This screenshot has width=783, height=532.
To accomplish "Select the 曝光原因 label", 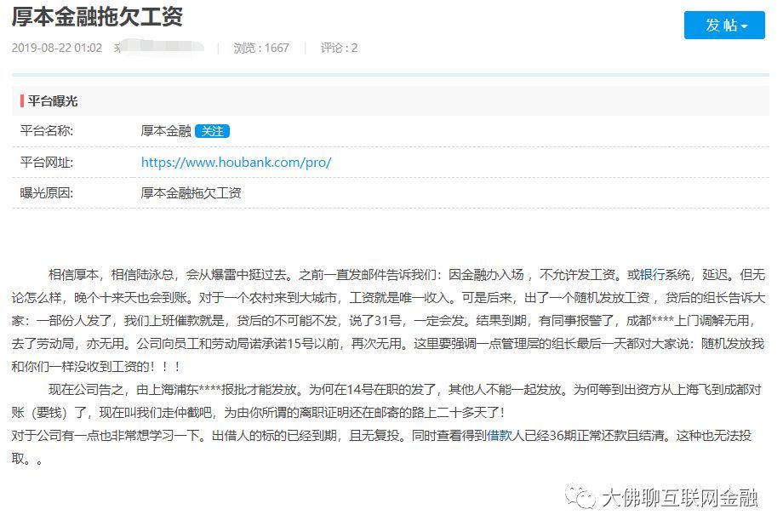I will click(x=47, y=193).
